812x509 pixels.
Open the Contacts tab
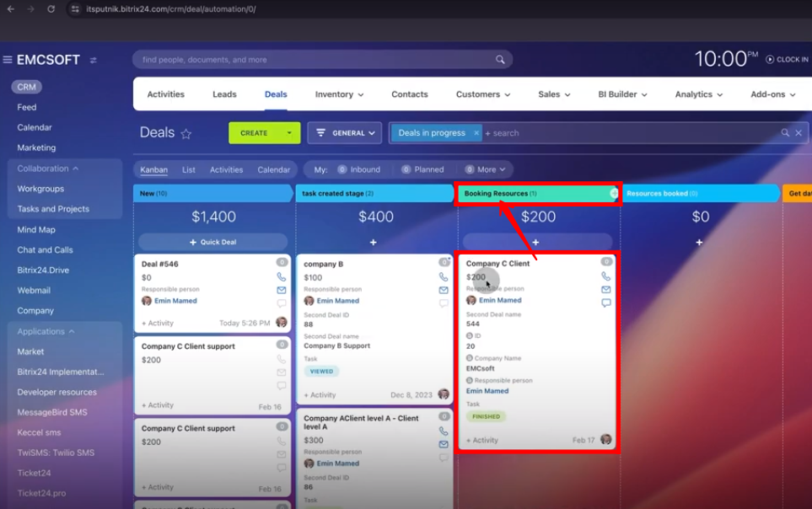pos(410,94)
